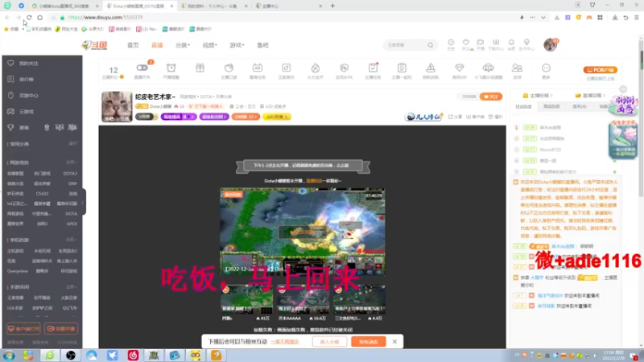Expand the 视频 dropdown in top navigation
644x362 pixels.
[x=209, y=45]
